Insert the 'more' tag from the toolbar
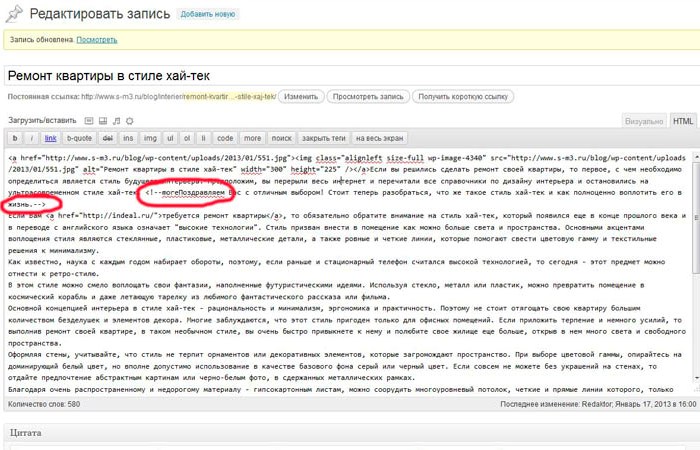 coord(252,138)
